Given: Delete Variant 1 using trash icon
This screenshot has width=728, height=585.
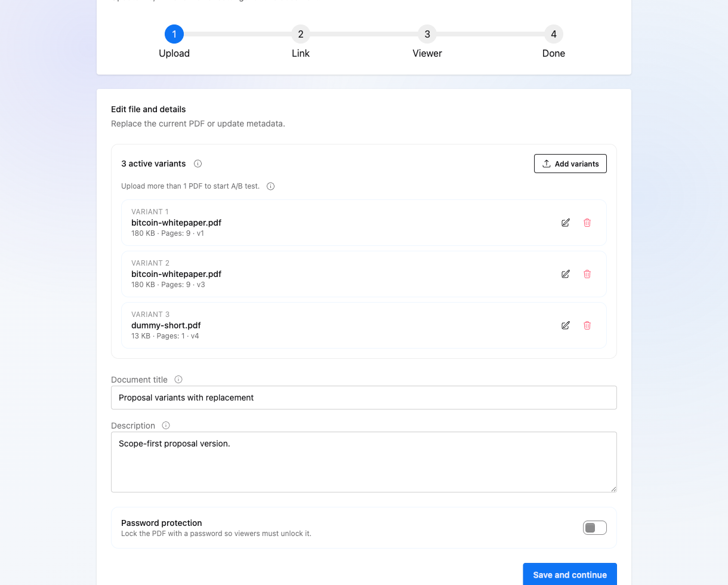Looking at the screenshot, I should click(x=587, y=223).
